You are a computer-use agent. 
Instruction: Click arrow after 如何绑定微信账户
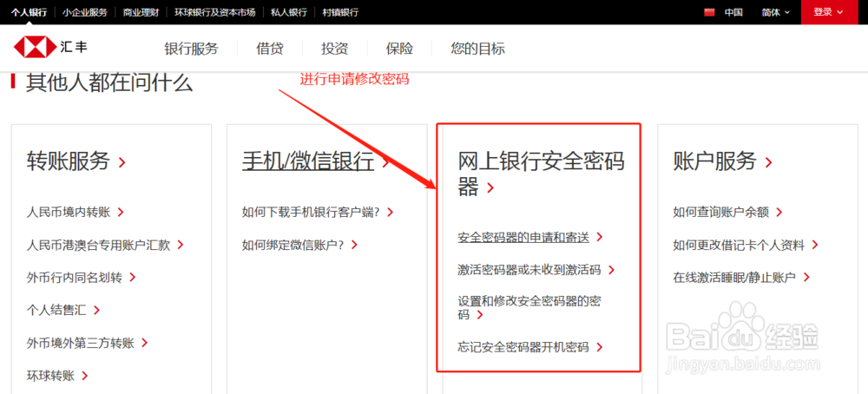click(354, 245)
